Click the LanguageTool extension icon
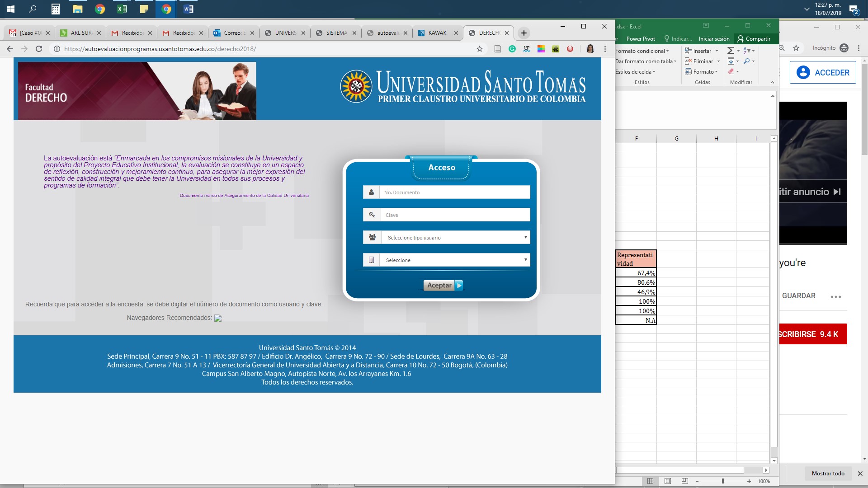Image resolution: width=868 pixels, height=488 pixels. pyautogui.click(x=527, y=49)
